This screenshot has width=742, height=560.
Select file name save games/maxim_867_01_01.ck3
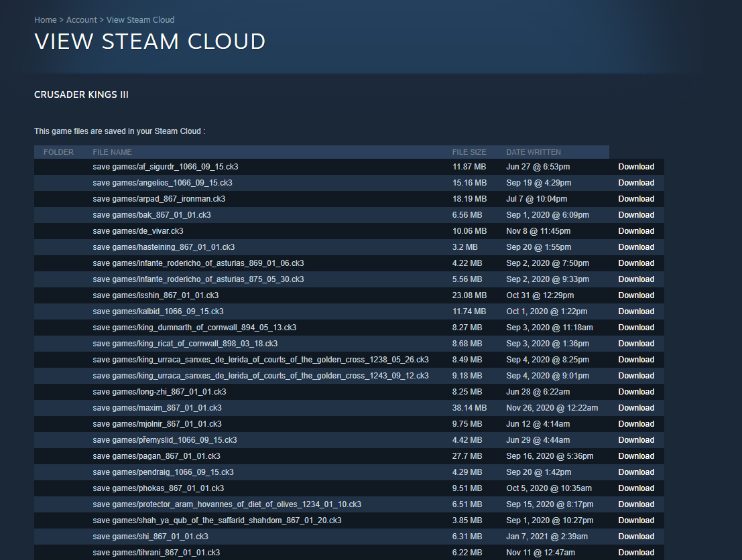point(157,408)
